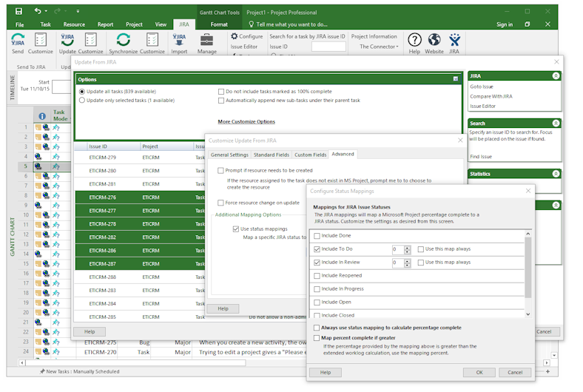
Task: Open The Connector dropdown
Action: click(x=379, y=47)
